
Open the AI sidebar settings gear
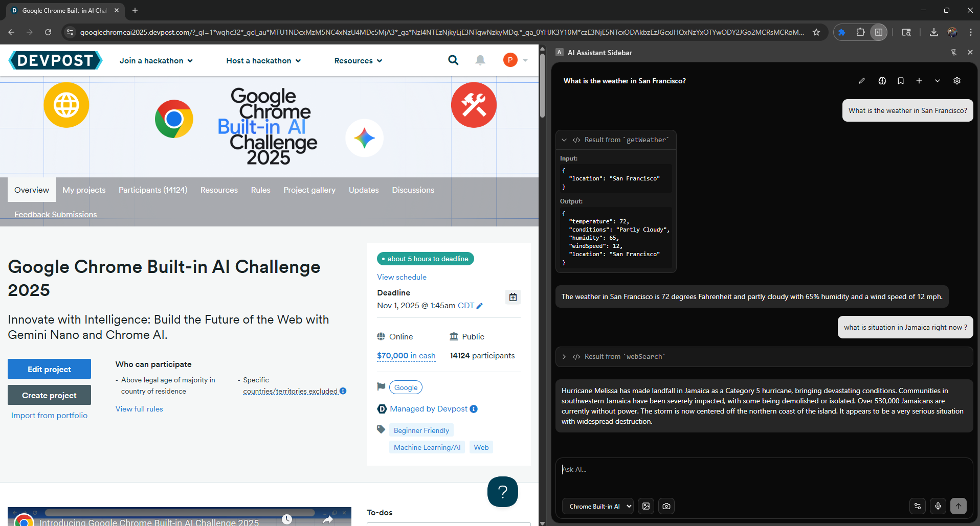point(957,81)
